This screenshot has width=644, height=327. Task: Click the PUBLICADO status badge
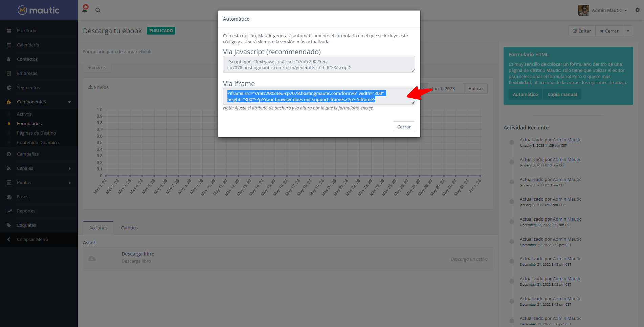click(x=161, y=31)
